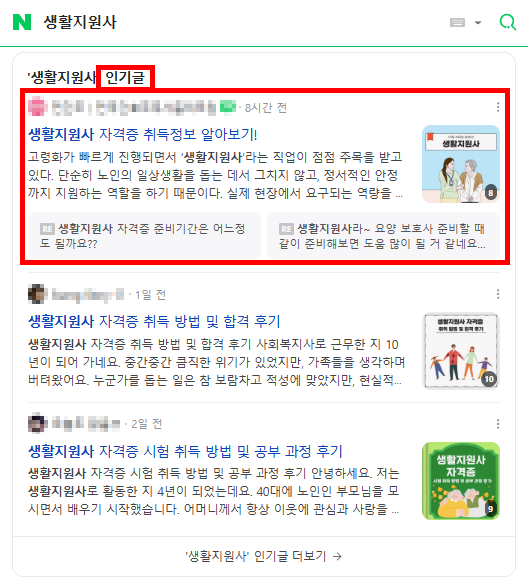Click the green search magnifier icon
This screenshot has width=528, height=584.
(508, 22)
